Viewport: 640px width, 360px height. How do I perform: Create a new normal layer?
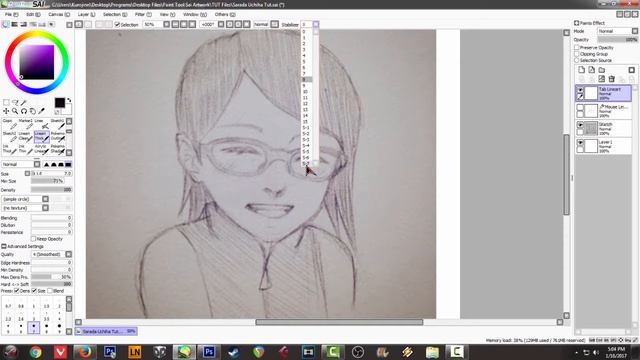[x=582, y=70]
